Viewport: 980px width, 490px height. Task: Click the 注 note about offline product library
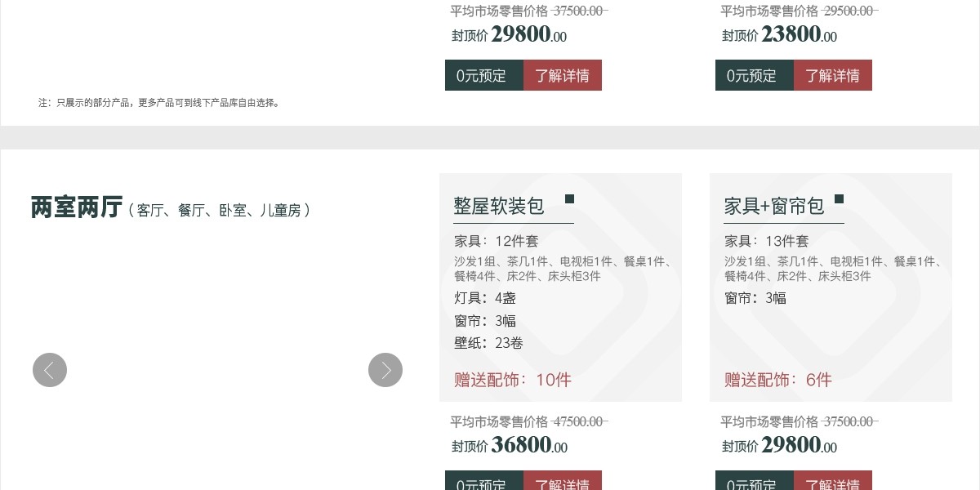[159, 103]
